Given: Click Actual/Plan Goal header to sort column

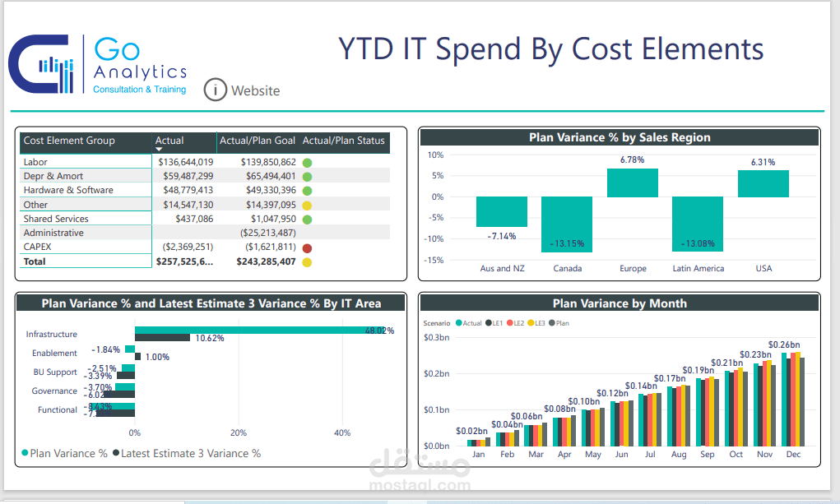Looking at the screenshot, I should [x=257, y=141].
